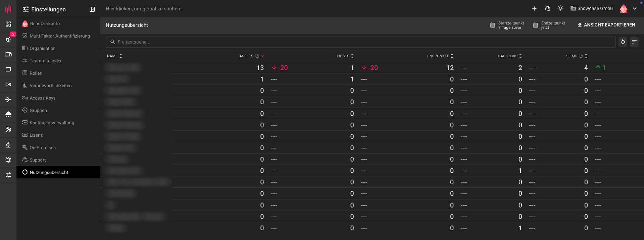Click help icon next to ASSETS column
Image resolution: width=644 pixels, height=240 pixels.
point(257,56)
